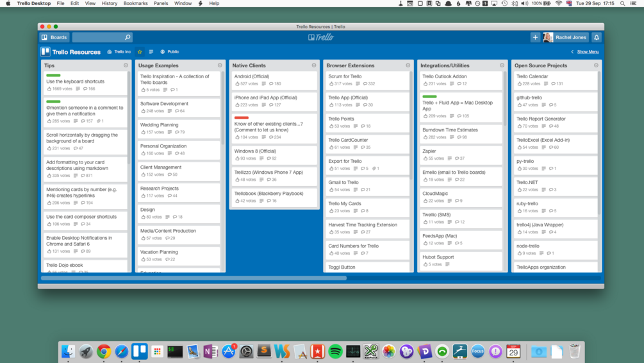Open the 'github-trello' card
644x363 pixels.
[x=556, y=101]
